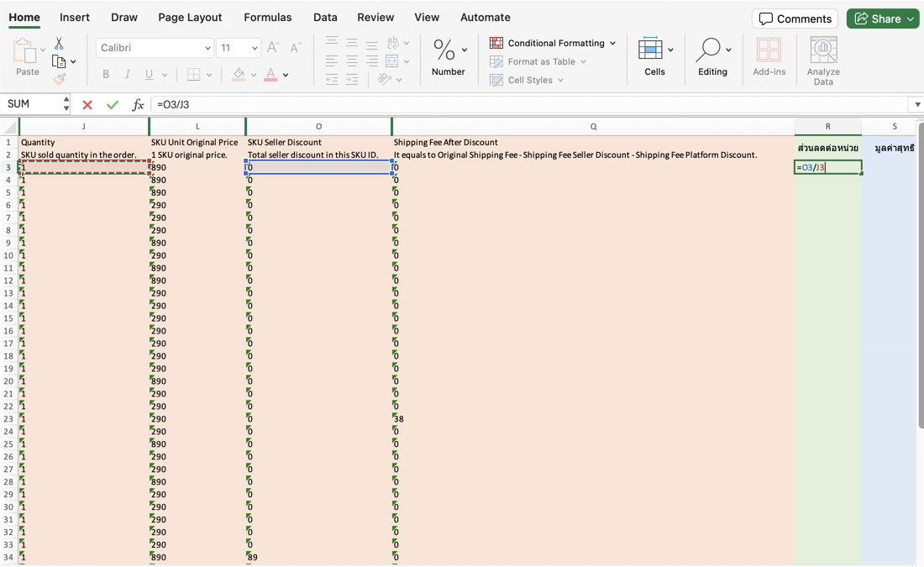The width and height of the screenshot is (924, 567).
Task: Expand the border options arrow
Action: (x=208, y=75)
